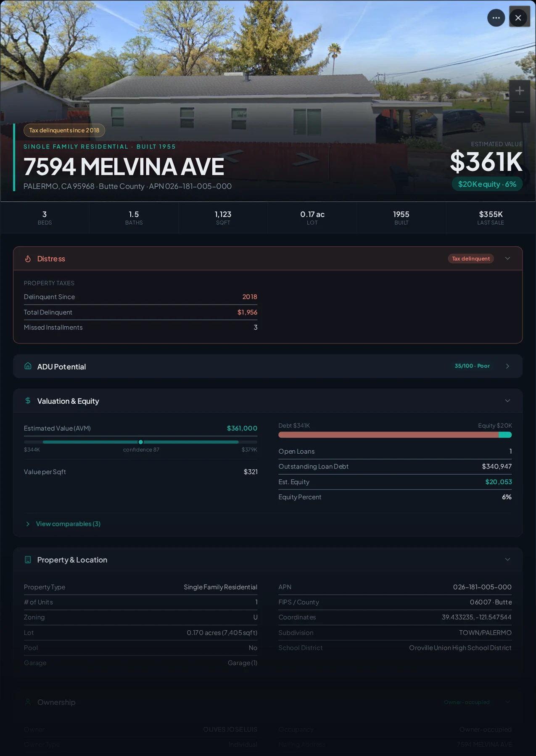Click the 0.170 acres (7,405 sqft) lot value
The width and height of the screenshot is (536, 756).
222,633
